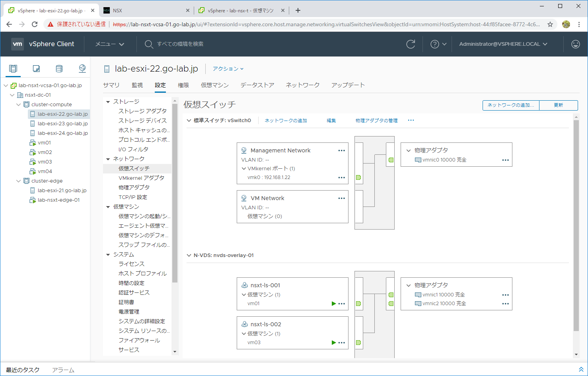Select lab-nsxt-edge-01 in inventory tree

pyautogui.click(x=58, y=200)
